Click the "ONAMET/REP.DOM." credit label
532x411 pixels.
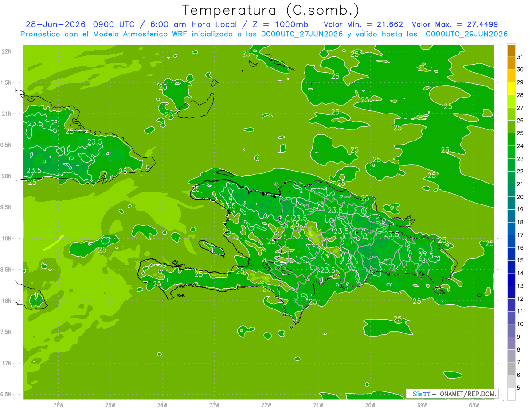point(468,394)
